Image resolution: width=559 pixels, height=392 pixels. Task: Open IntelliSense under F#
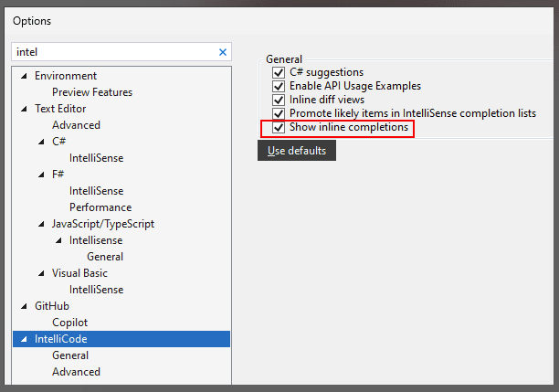click(96, 191)
